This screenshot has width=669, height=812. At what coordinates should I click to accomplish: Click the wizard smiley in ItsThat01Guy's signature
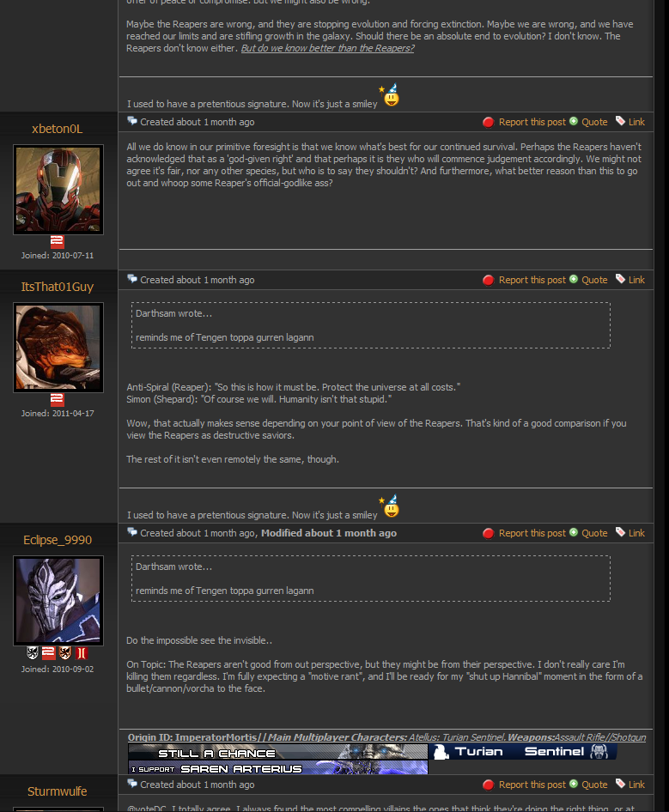tap(390, 506)
